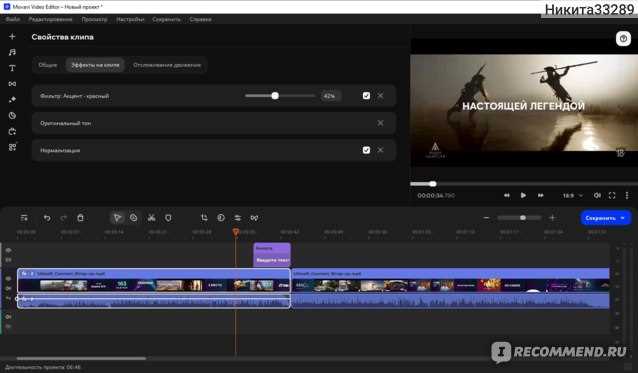The height and width of the screenshot is (373, 638).
Task: Open the Сохранить menu in menu bar
Action: click(166, 19)
